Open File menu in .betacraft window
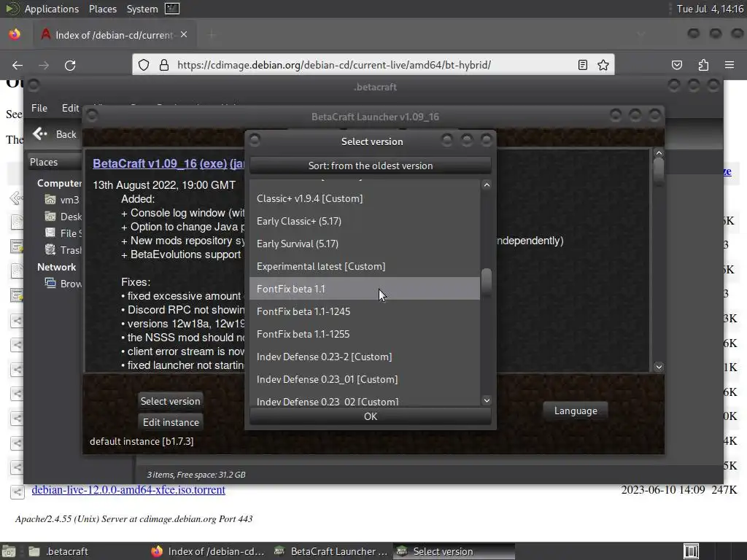Screen dimensions: 747x560 tap(39, 108)
